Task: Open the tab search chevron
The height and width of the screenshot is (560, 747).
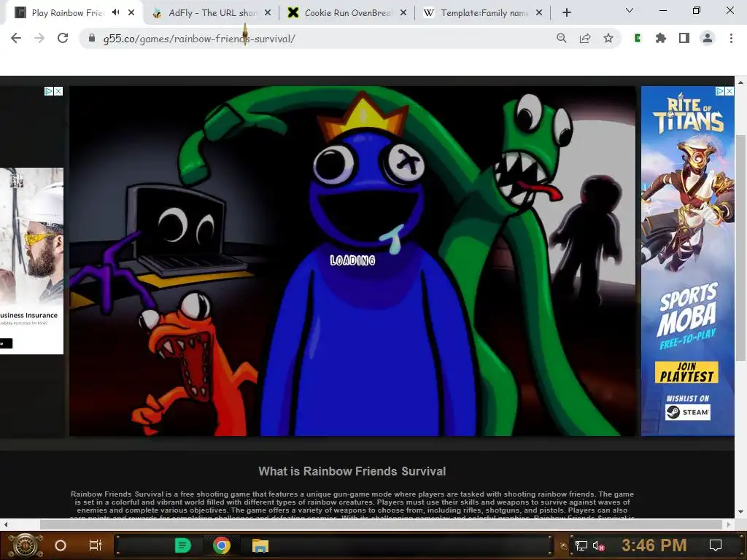Action: pos(630,10)
